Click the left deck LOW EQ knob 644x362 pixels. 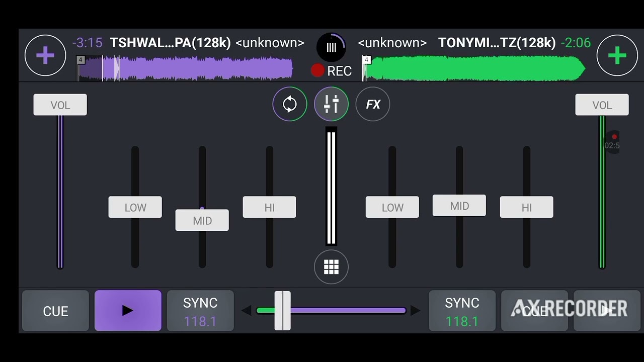tap(135, 207)
